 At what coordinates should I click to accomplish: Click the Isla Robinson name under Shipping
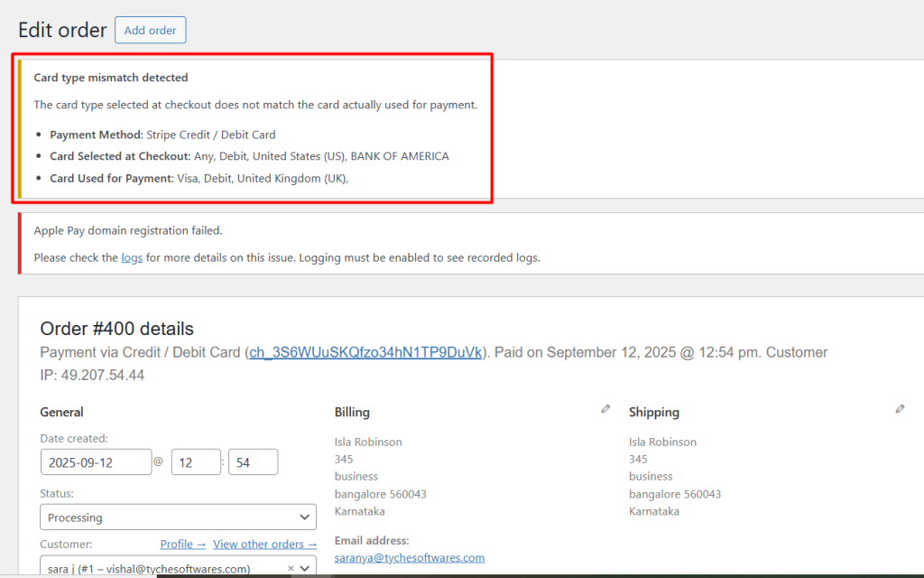coord(662,442)
